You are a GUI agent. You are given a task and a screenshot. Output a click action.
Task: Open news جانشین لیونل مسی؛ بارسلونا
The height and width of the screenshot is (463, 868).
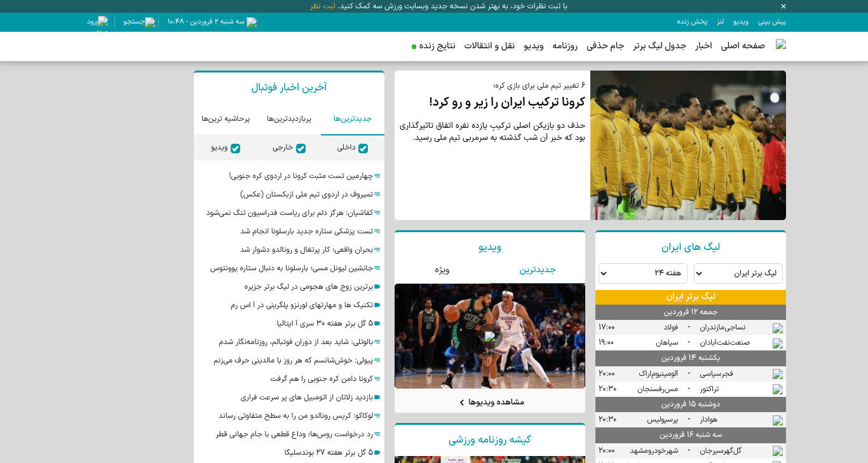pyautogui.click(x=292, y=268)
